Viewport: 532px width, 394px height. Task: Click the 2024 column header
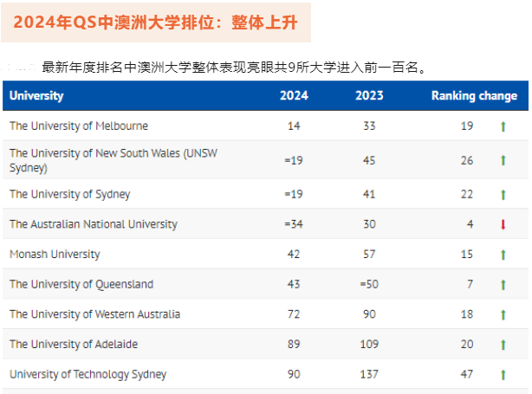[294, 95]
